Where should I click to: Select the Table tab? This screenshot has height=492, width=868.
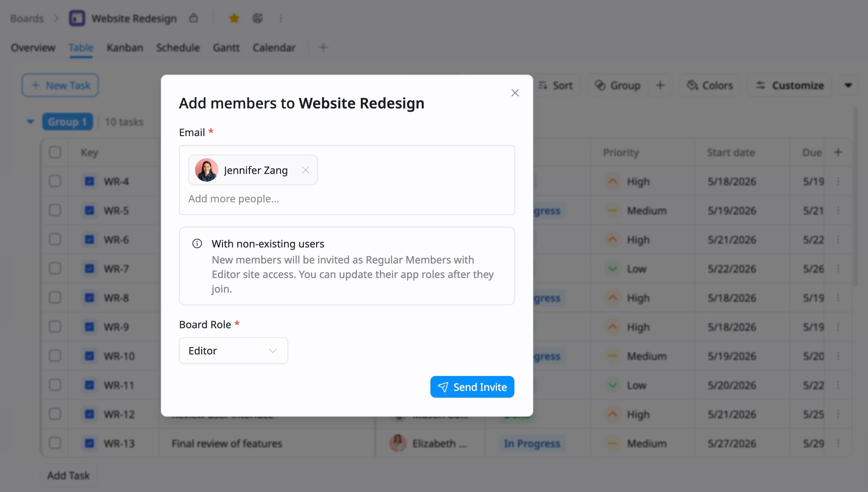click(81, 48)
